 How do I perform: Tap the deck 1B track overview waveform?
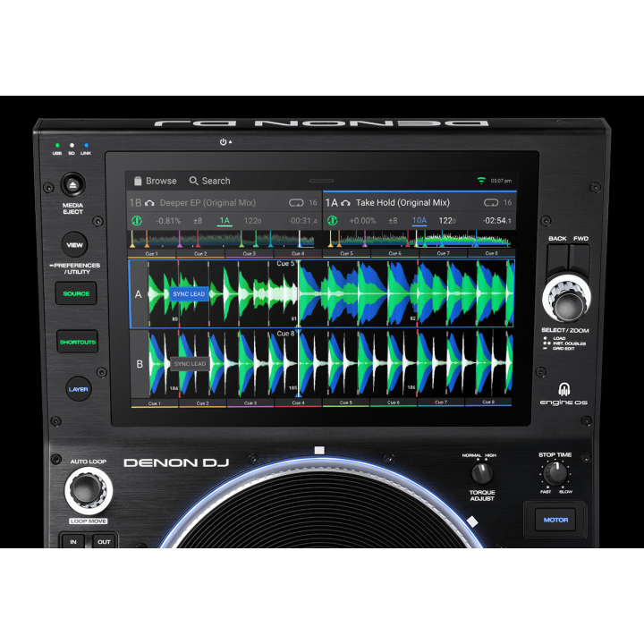click(222, 239)
